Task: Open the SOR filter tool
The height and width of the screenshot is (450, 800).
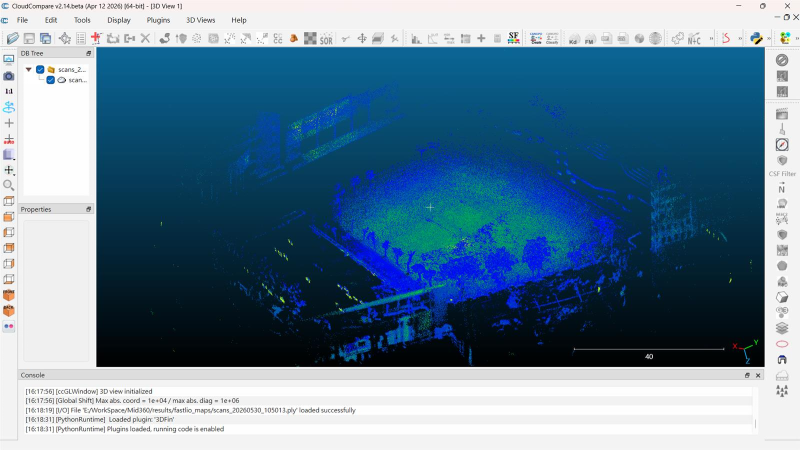Action: coord(326,38)
